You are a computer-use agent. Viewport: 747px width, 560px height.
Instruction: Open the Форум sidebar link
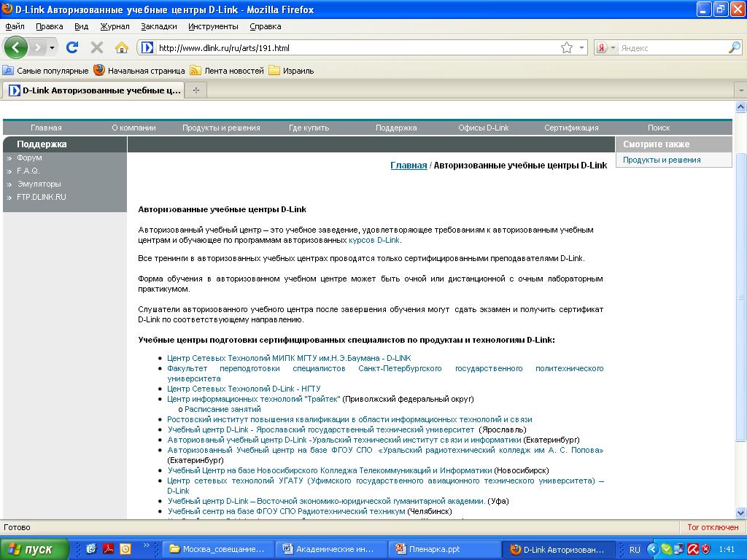click(29, 157)
